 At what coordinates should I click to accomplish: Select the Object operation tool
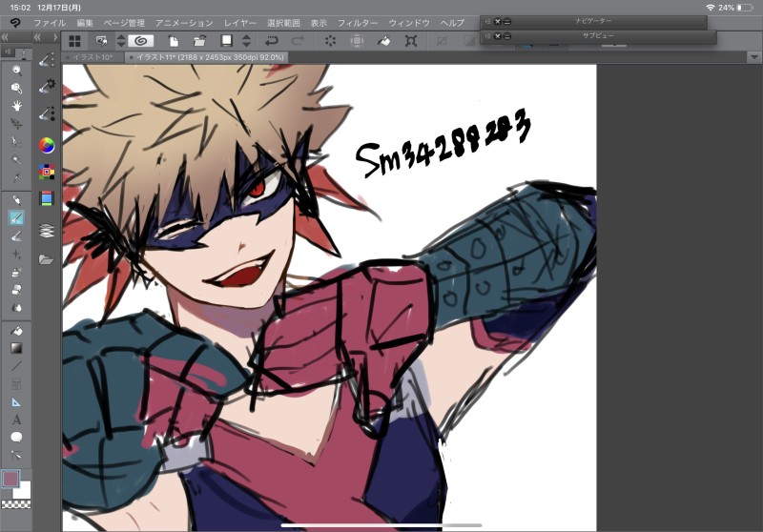click(16, 88)
